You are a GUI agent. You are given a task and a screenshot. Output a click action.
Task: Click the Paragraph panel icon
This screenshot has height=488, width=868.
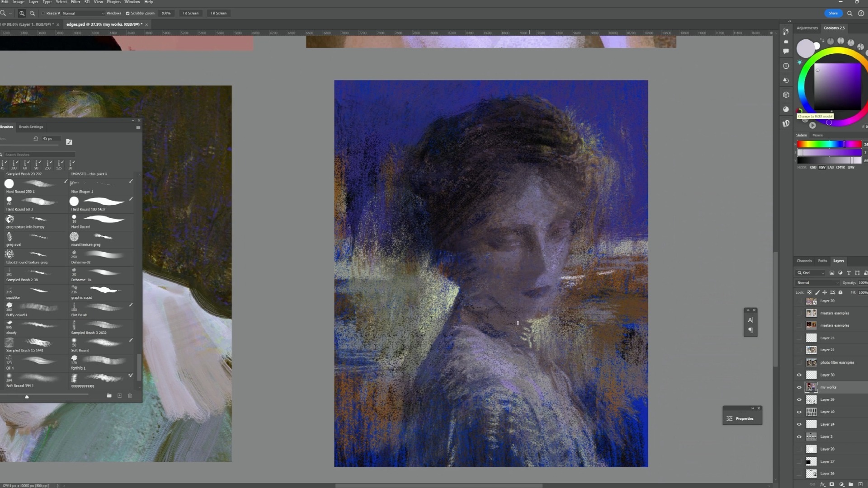[x=750, y=330]
